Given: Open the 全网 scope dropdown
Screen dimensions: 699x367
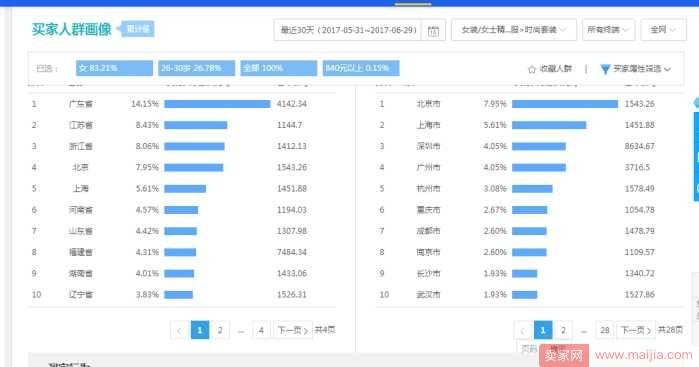Looking at the screenshot, I should [663, 30].
